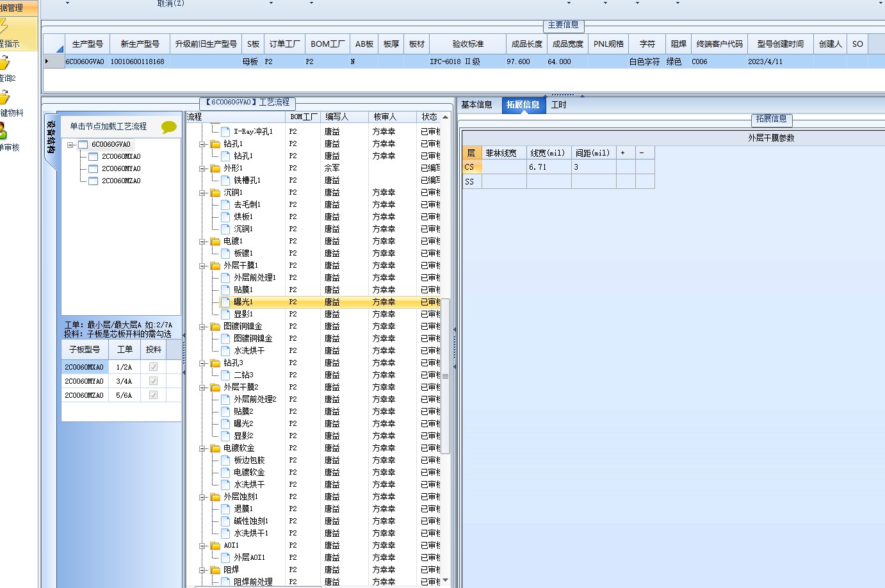Open the 查询2 folder icon in sidebar
Screen dimensions: 885x588
click(x=4, y=63)
